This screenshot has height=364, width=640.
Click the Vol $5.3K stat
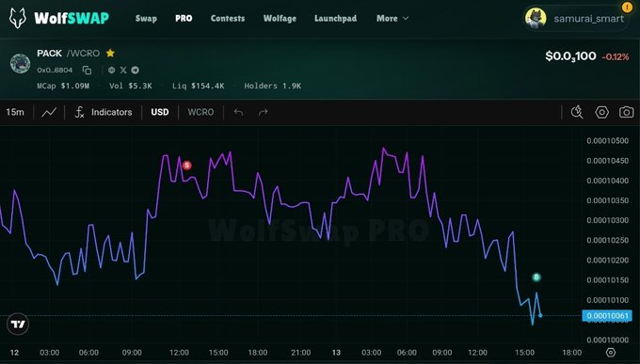coord(131,86)
